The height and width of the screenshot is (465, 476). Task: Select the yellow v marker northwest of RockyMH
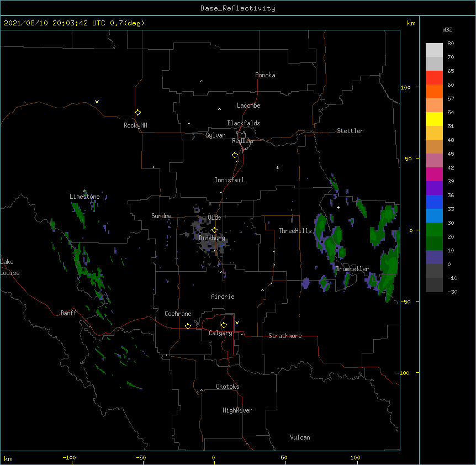click(x=97, y=102)
